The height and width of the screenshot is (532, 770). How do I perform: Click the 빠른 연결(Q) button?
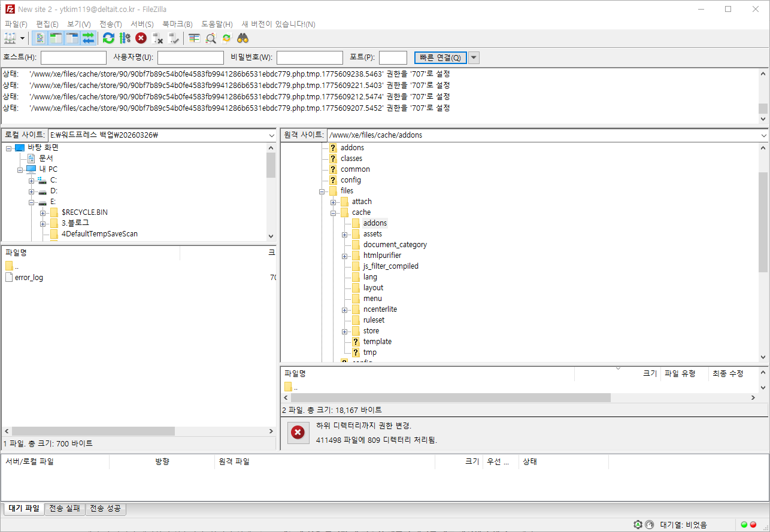point(440,57)
